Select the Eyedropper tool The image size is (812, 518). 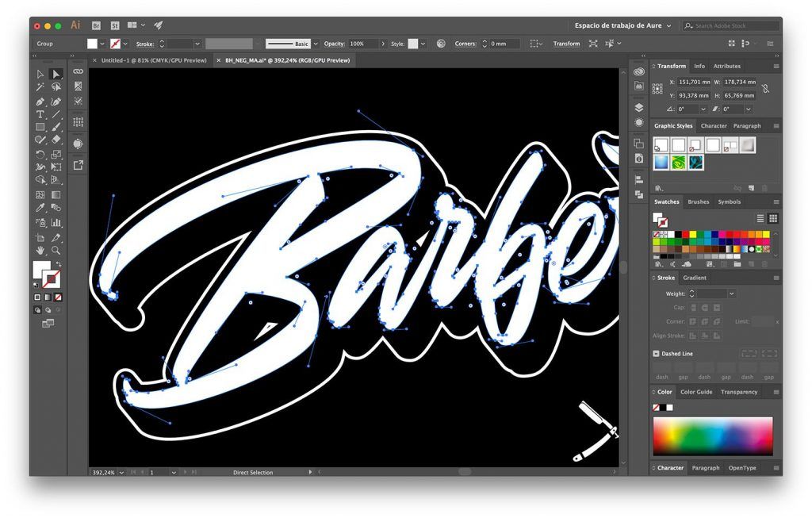point(40,208)
